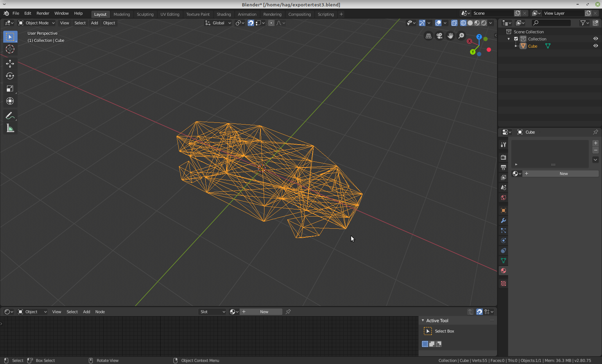Select the Rotate tool
Viewport: 602px width, 364px height.
[10, 76]
